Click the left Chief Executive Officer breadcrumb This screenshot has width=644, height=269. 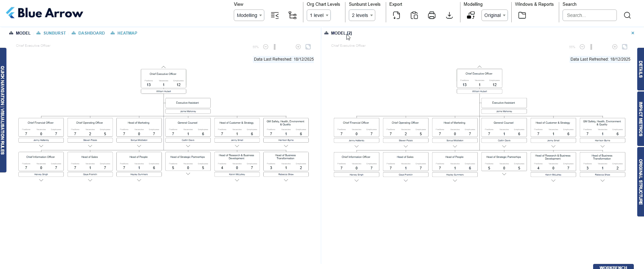point(33,45)
